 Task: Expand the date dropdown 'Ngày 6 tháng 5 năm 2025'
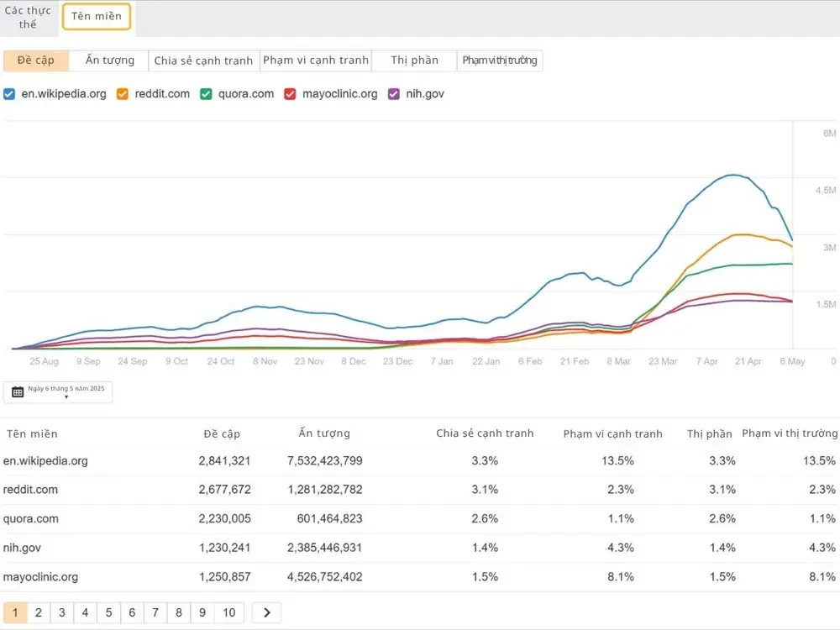pyautogui.click(x=58, y=392)
